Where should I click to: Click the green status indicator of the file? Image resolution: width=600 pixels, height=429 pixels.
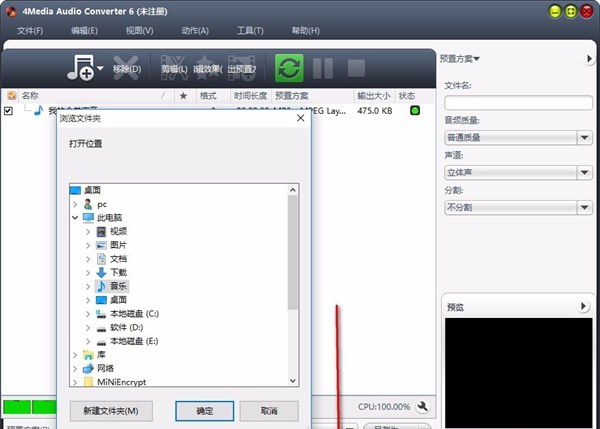(415, 111)
